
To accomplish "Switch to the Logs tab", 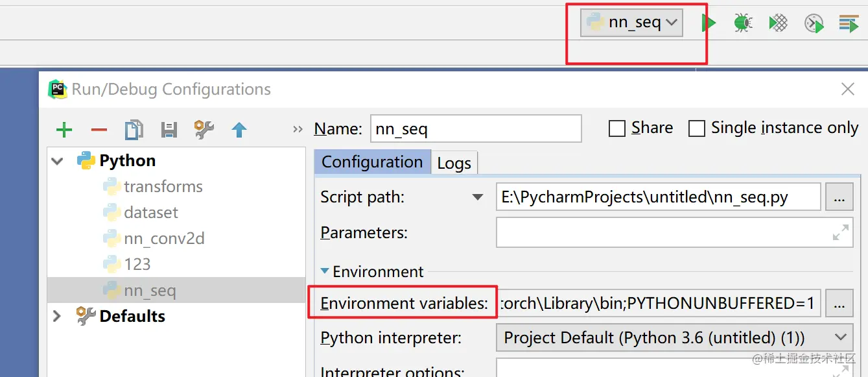I will [454, 163].
